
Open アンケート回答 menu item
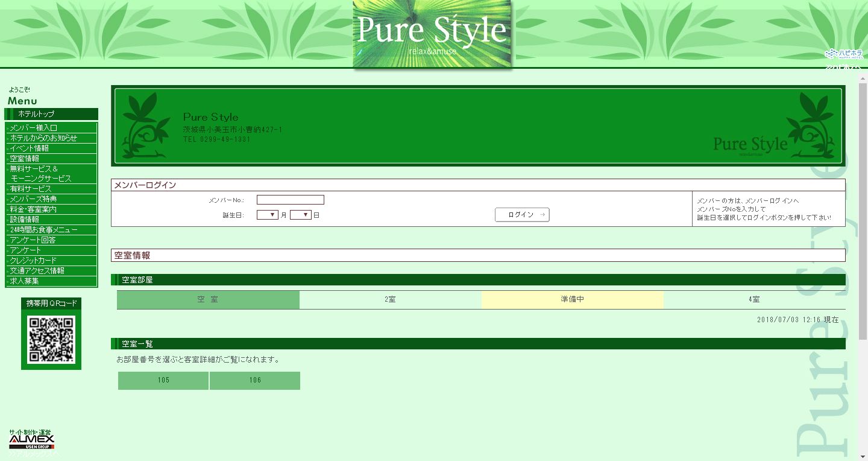(51, 240)
